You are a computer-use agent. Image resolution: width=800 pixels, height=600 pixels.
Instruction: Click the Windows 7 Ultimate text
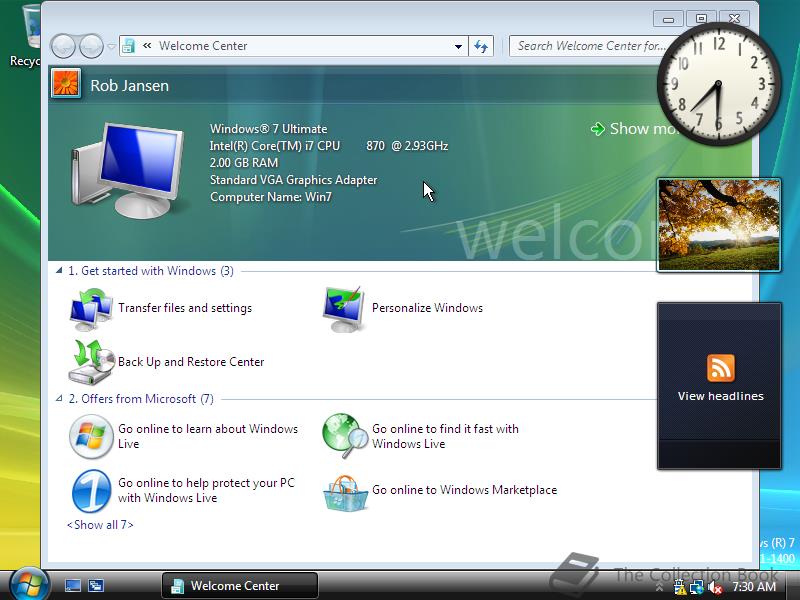[268, 129]
